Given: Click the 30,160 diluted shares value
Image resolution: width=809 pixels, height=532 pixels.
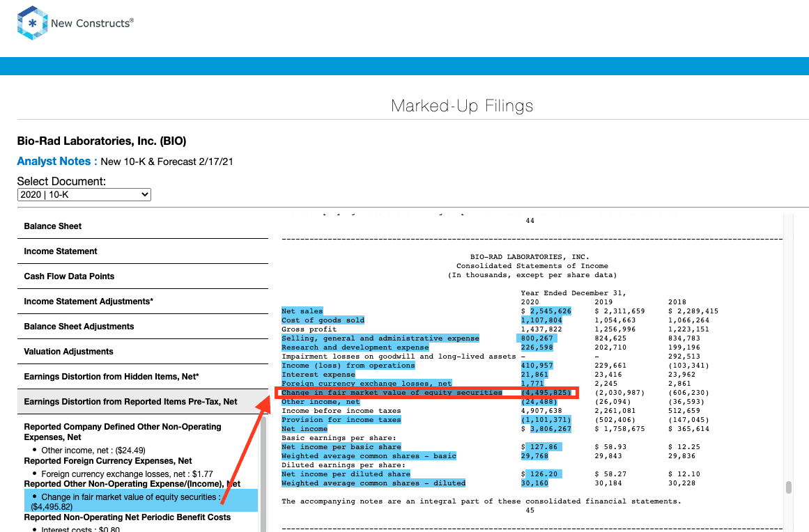Looking at the screenshot, I should coord(534,483).
